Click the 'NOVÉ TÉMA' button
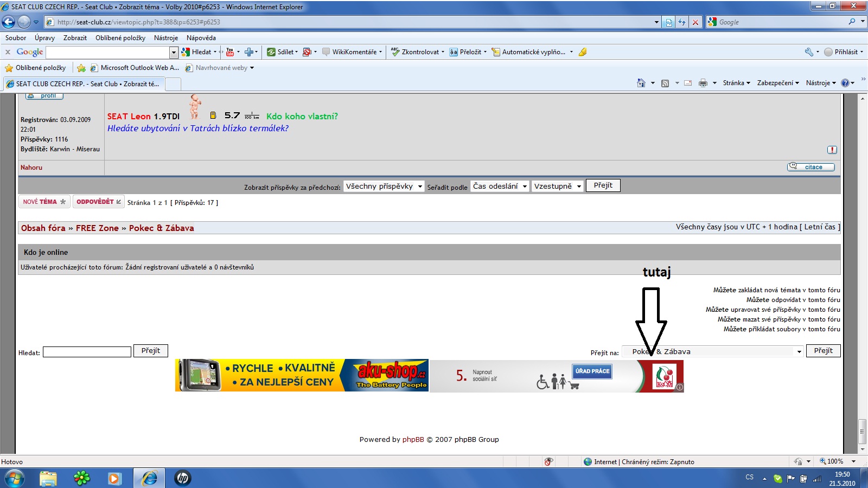The height and width of the screenshot is (488, 868). tap(44, 202)
